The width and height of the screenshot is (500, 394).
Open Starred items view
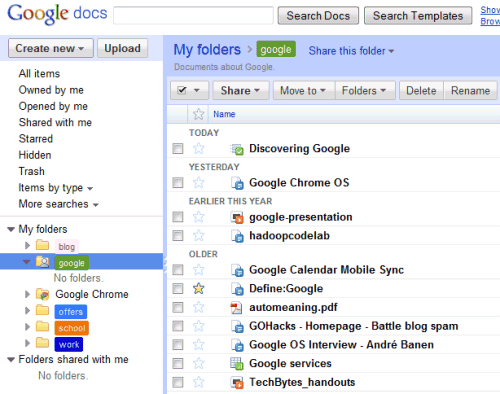coord(36,139)
